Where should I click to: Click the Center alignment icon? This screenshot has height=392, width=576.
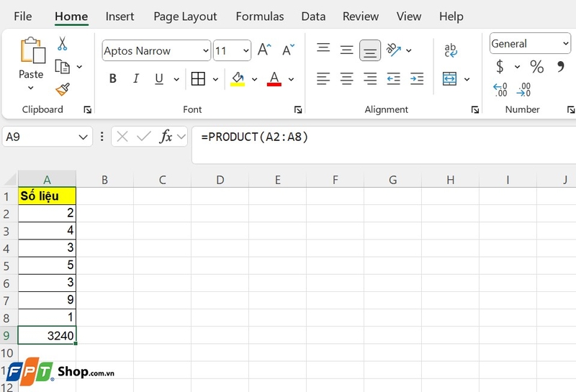pos(346,78)
